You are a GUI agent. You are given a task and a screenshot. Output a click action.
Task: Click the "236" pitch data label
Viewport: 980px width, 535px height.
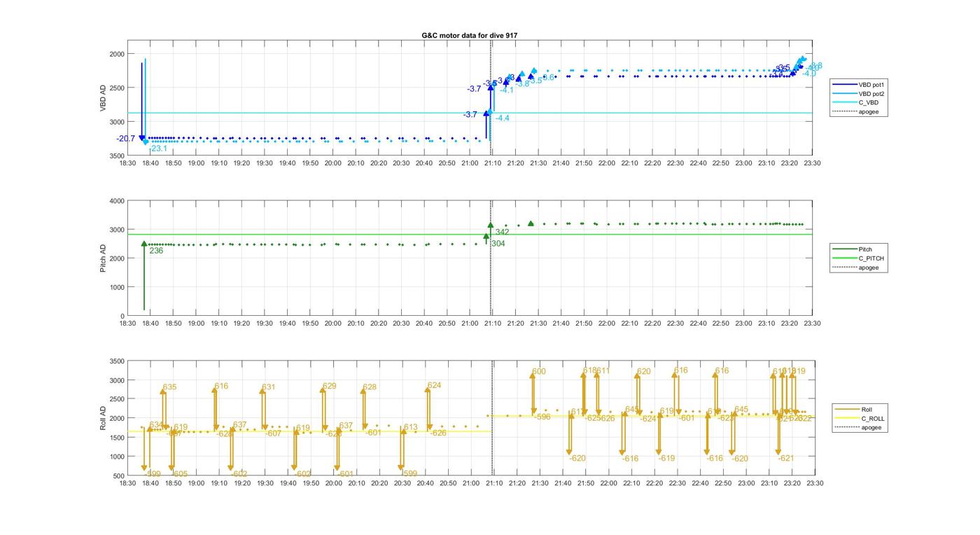click(x=156, y=250)
